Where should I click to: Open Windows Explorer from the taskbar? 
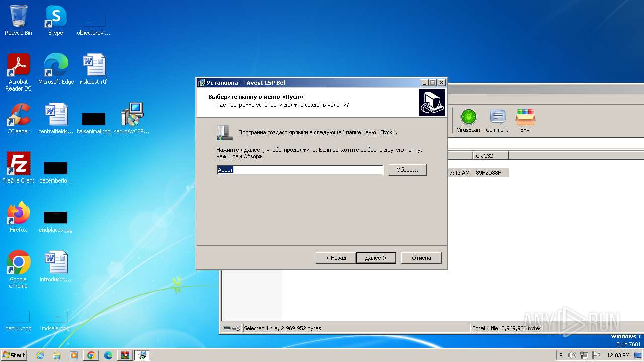57,355
